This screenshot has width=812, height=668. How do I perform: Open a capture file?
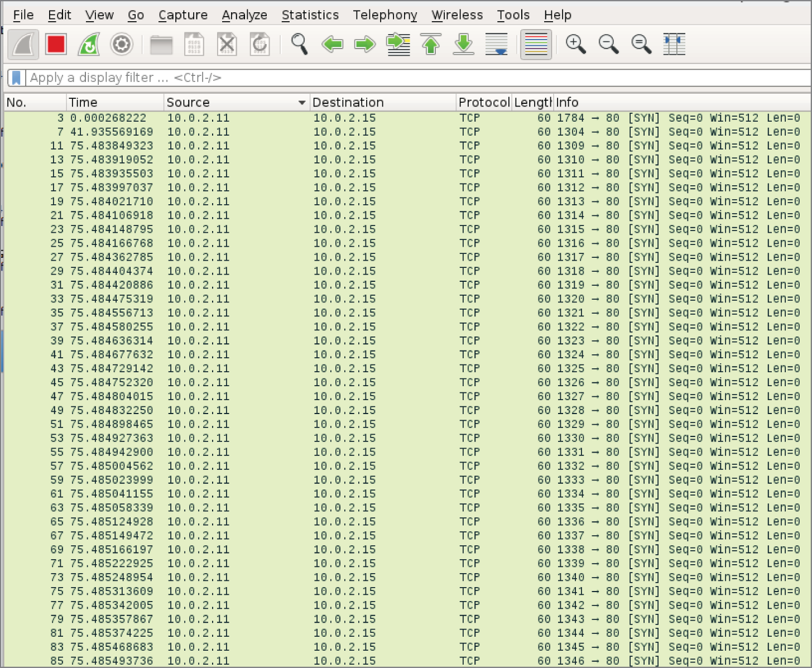pos(161,45)
